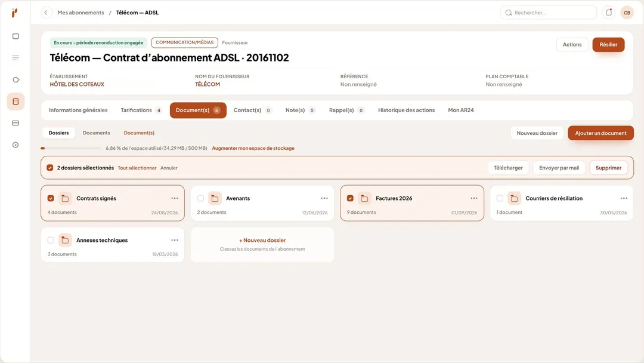Screen dimensions: 644x363
Task: Open Mon AR24 tab
Action: (461, 110)
